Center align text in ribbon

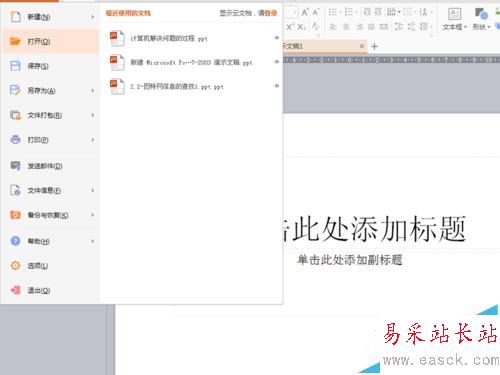pyautogui.click(x=346, y=27)
